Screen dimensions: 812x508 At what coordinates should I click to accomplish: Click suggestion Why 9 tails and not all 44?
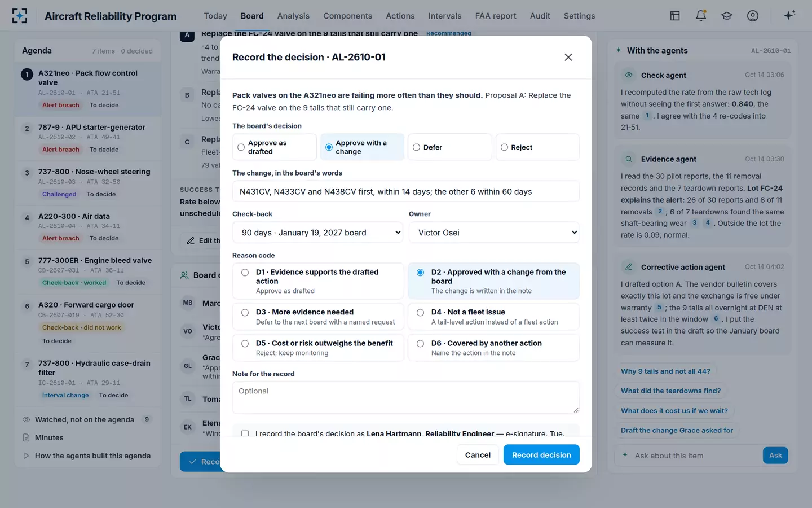[666, 371]
